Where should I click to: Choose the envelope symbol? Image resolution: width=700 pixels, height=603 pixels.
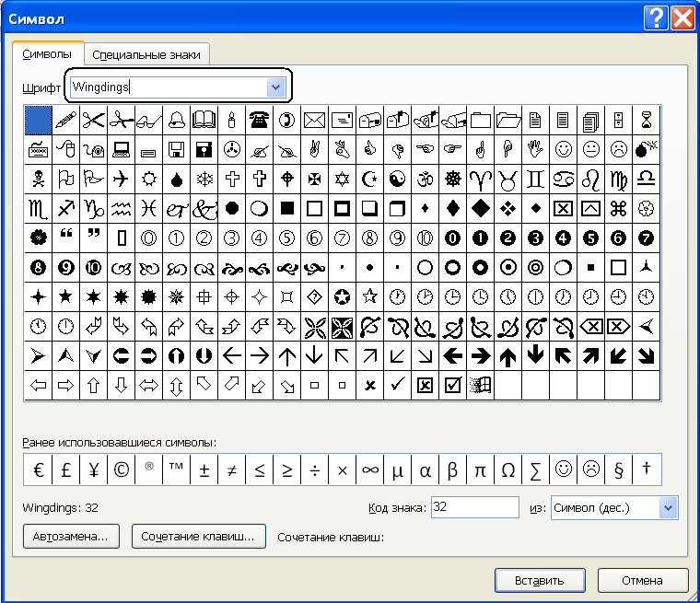coord(314,120)
